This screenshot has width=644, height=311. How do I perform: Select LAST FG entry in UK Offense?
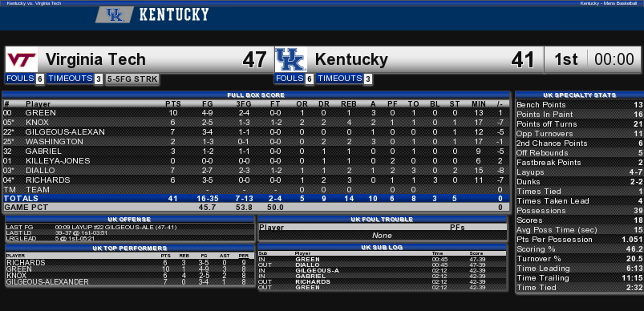coord(130,228)
